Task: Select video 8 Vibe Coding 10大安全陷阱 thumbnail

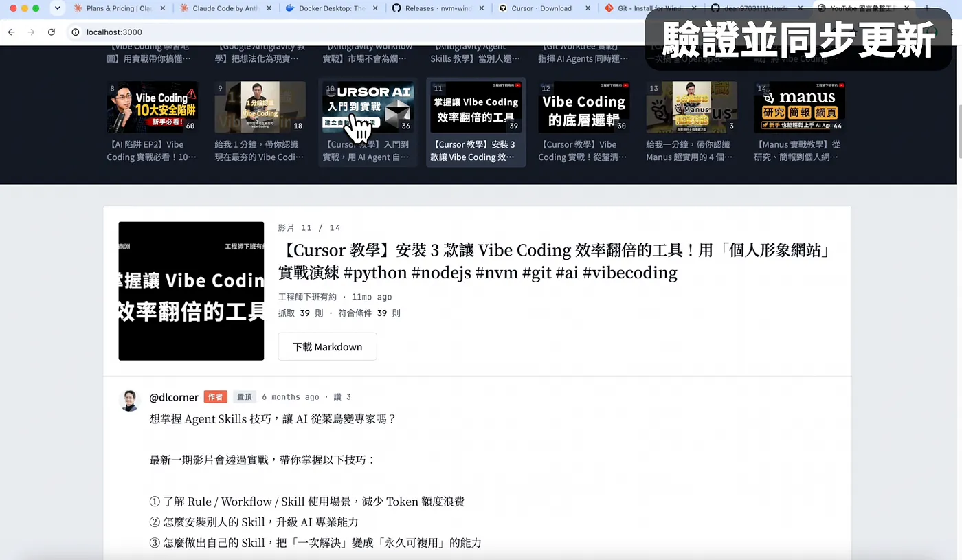Action: click(152, 107)
